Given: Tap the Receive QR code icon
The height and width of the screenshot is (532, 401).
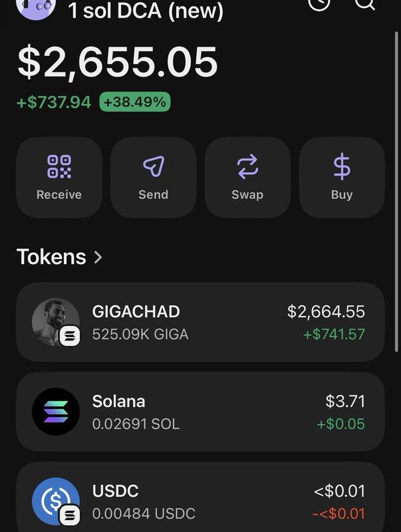Looking at the screenshot, I should point(59,166).
